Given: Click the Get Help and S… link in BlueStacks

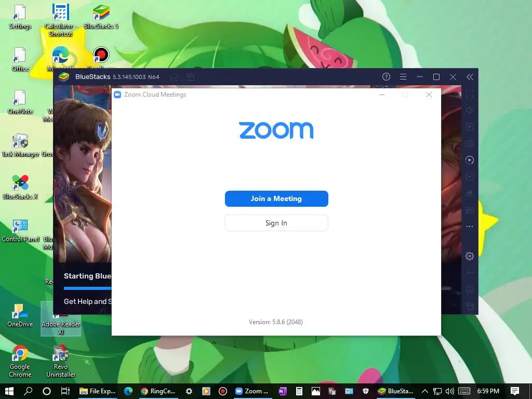Looking at the screenshot, I should (87, 301).
